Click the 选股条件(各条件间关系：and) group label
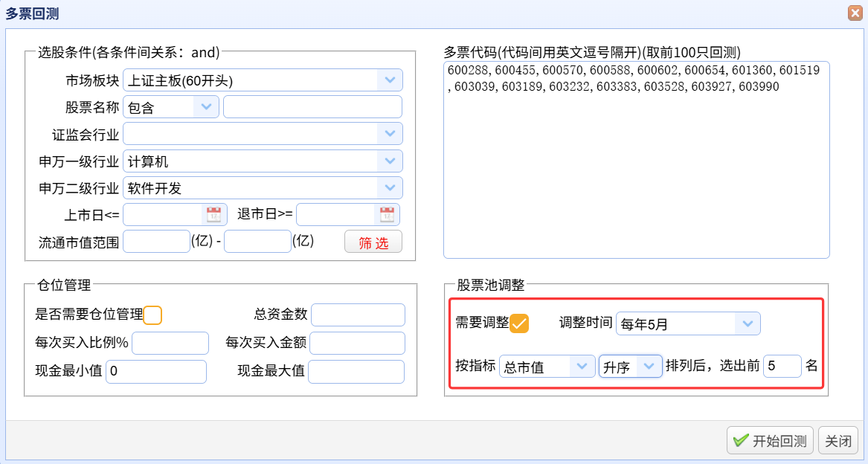This screenshot has width=868, height=464. point(129,52)
